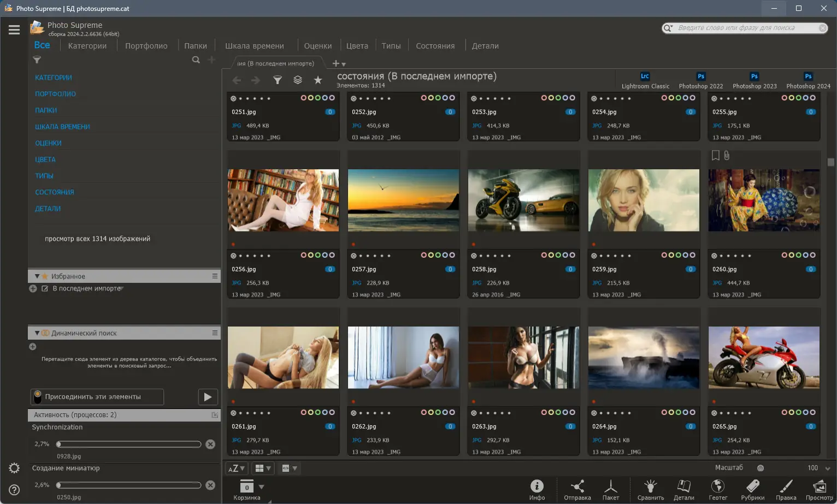This screenshot has height=504, width=837.
Task: Click the stack layers icon
Action: (x=298, y=80)
